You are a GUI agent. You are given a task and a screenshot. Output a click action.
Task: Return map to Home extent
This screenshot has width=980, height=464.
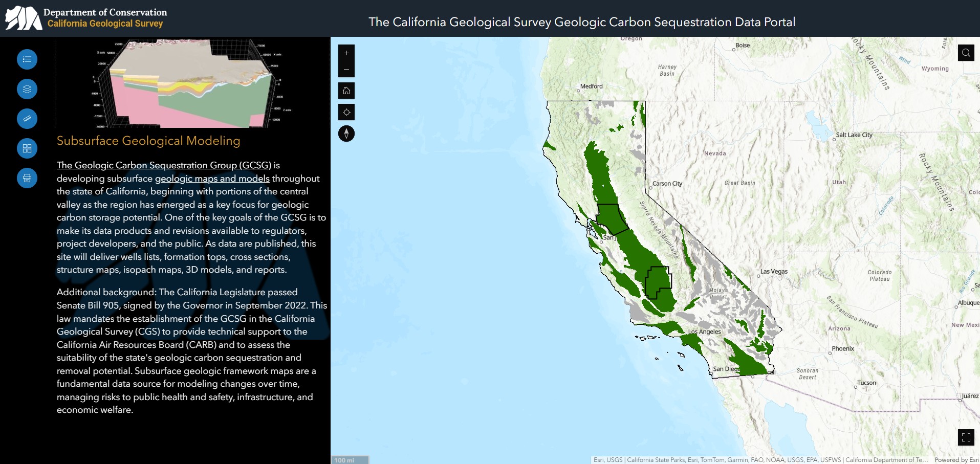pyautogui.click(x=346, y=91)
